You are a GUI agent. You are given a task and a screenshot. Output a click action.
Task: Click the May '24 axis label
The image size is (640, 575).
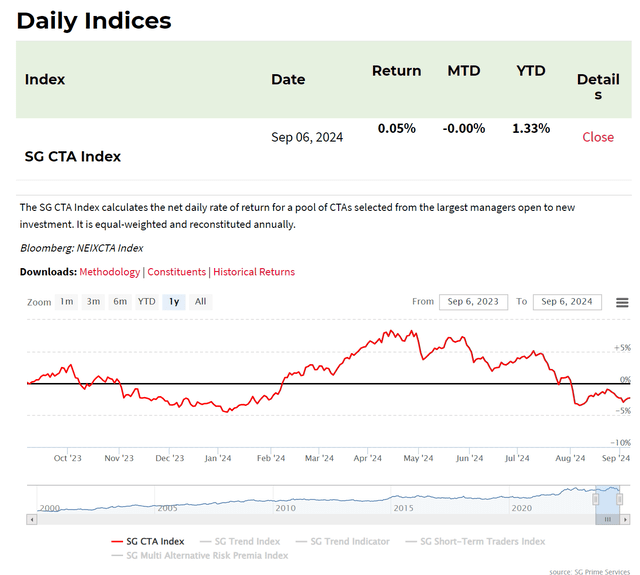pyautogui.click(x=418, y=458)
